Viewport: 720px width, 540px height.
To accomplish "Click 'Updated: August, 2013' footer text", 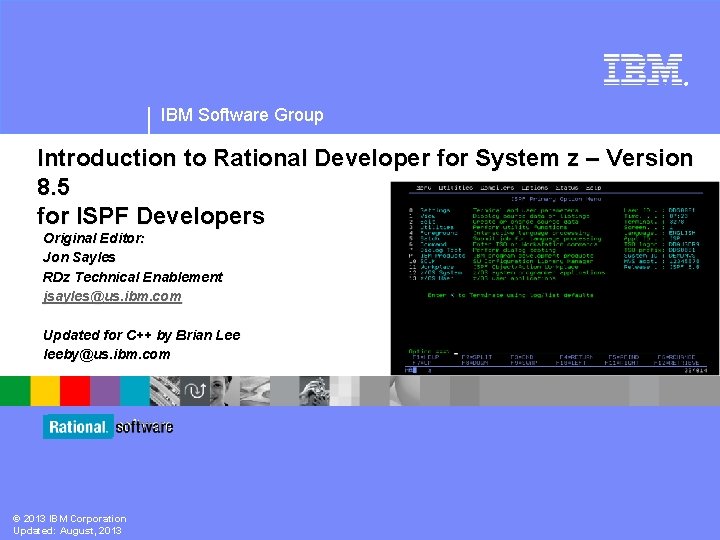I will (x=67, y=531).
